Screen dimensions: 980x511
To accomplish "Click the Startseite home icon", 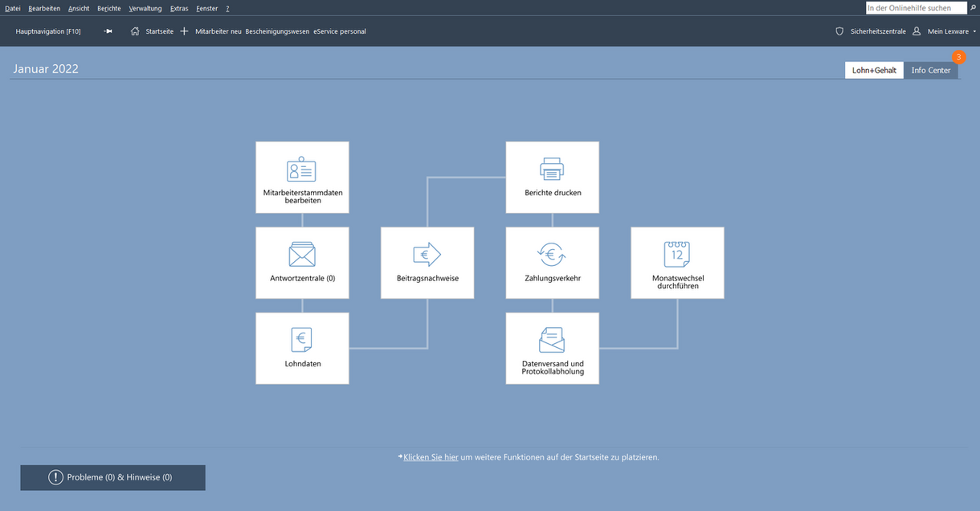I will [135, 31].
